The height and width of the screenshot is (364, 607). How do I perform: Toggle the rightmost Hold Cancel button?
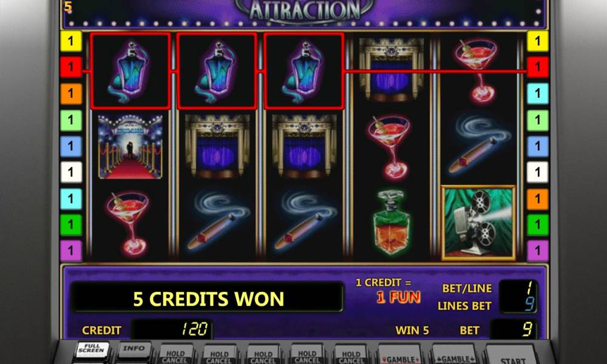pos(351,355)
